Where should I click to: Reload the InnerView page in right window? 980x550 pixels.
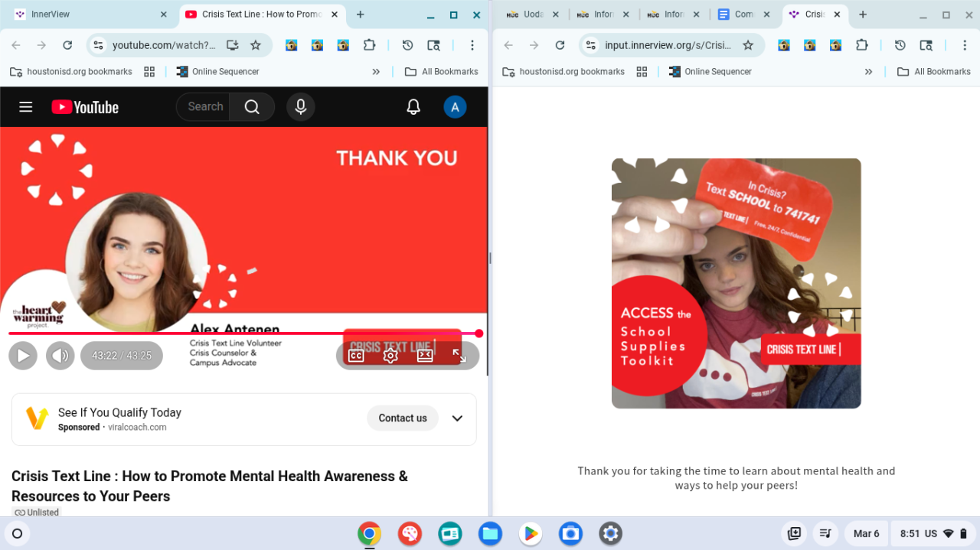click(560, 45)
